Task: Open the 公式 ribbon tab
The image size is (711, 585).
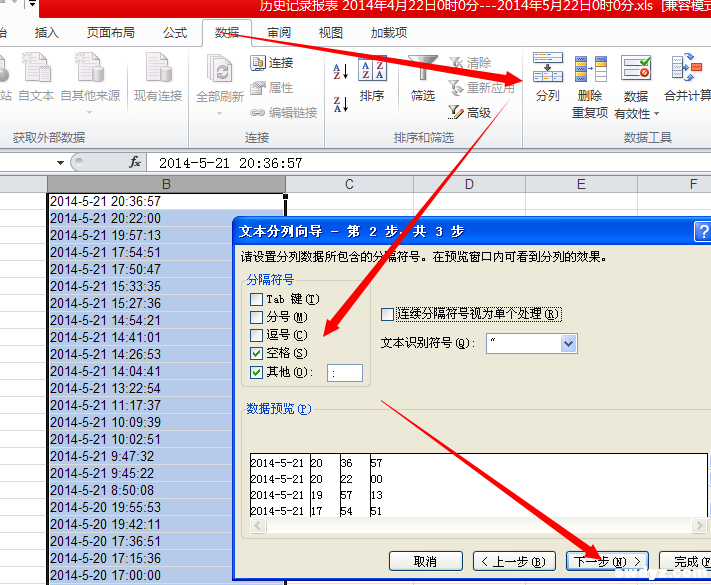Action: pyautogui.click(x=175, y=33)
